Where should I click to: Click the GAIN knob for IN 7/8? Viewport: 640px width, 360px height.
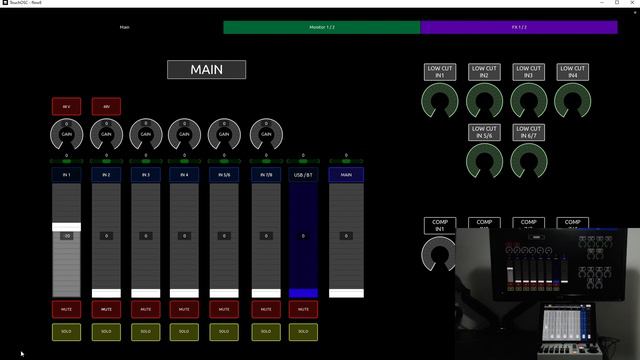(x=266, y=134)
